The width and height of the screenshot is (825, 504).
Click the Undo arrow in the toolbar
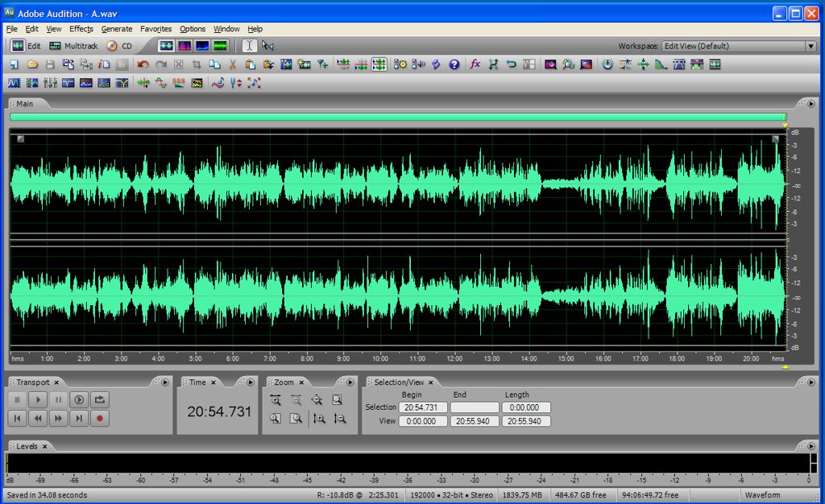[143, 64]
